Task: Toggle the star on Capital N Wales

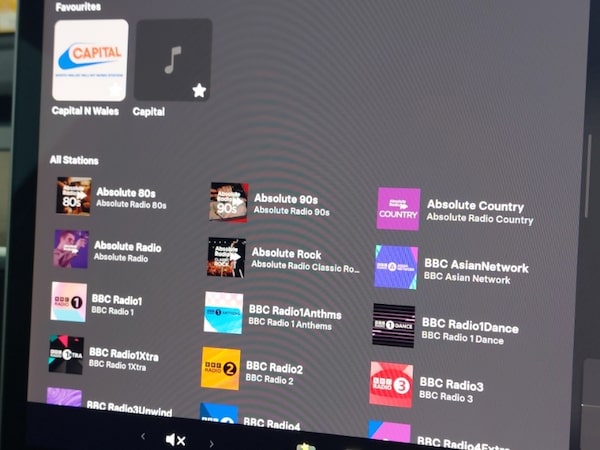Action: (116, 91)
